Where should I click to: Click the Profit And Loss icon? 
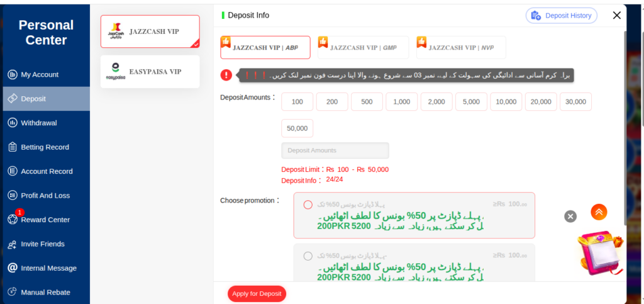pos(13,196)
